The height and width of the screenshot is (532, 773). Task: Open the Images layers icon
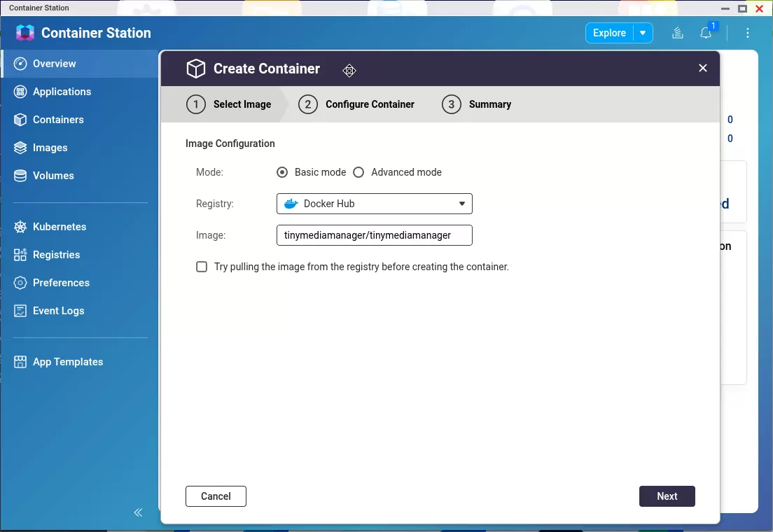tap(20, 148)
